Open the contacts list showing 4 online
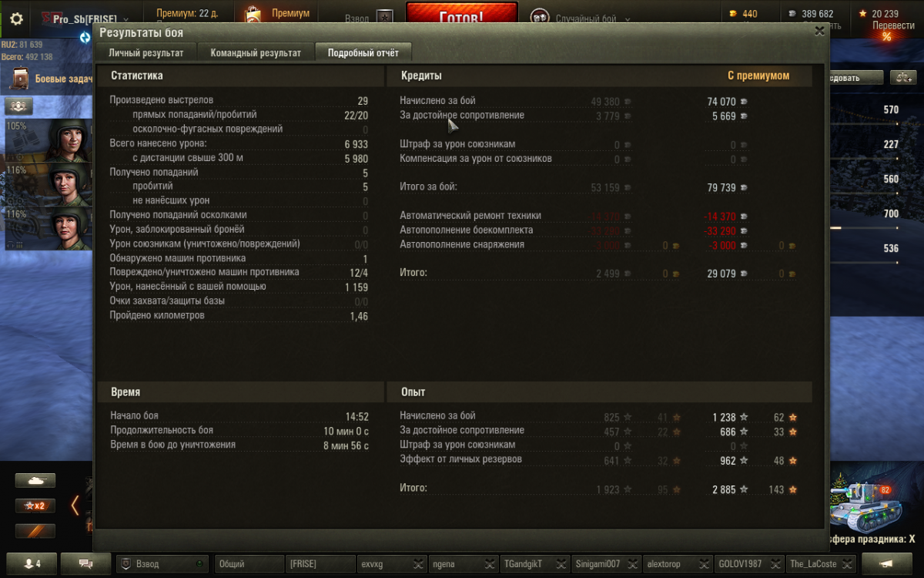Screen dimensions: 924x578 pos(30,563)
